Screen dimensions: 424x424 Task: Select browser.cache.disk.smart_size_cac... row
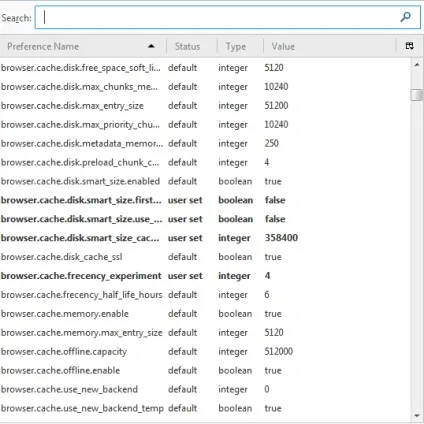tap(205, 238)
